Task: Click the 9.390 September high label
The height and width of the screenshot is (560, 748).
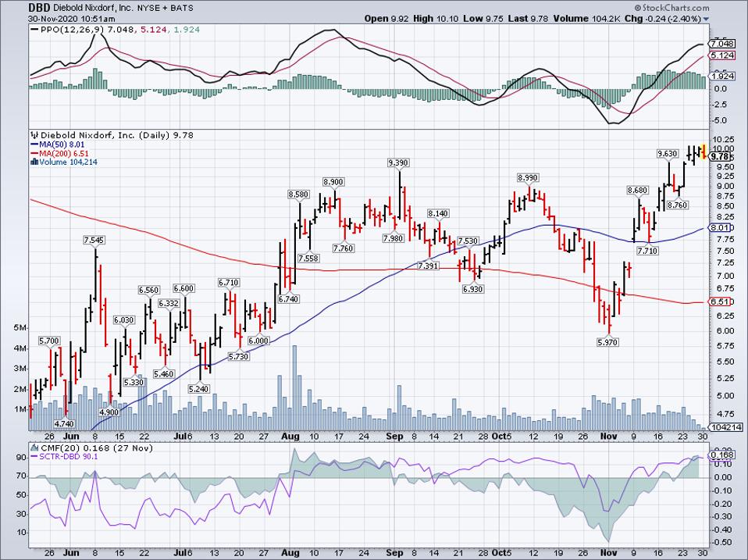Action: [398, 162]
